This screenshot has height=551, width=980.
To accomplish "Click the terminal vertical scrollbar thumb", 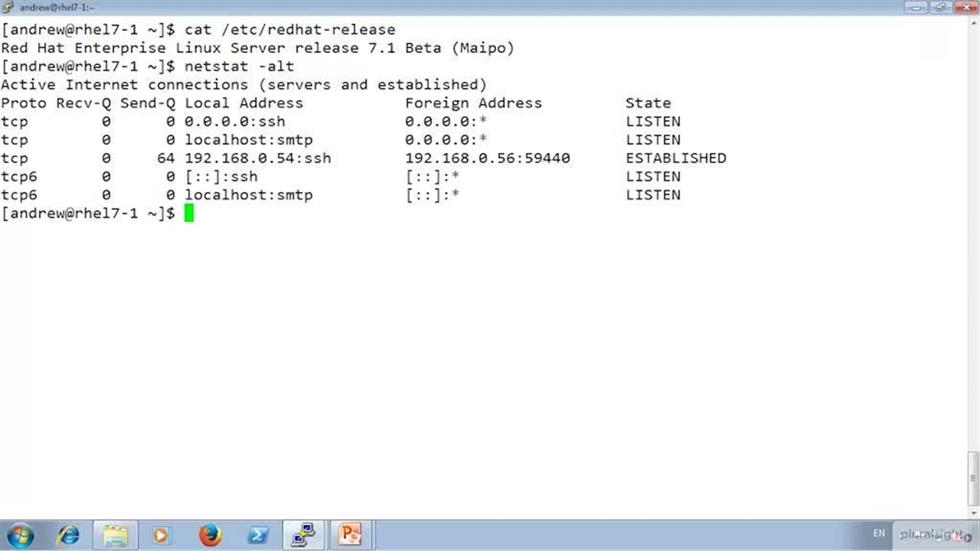I will (973, 478).
